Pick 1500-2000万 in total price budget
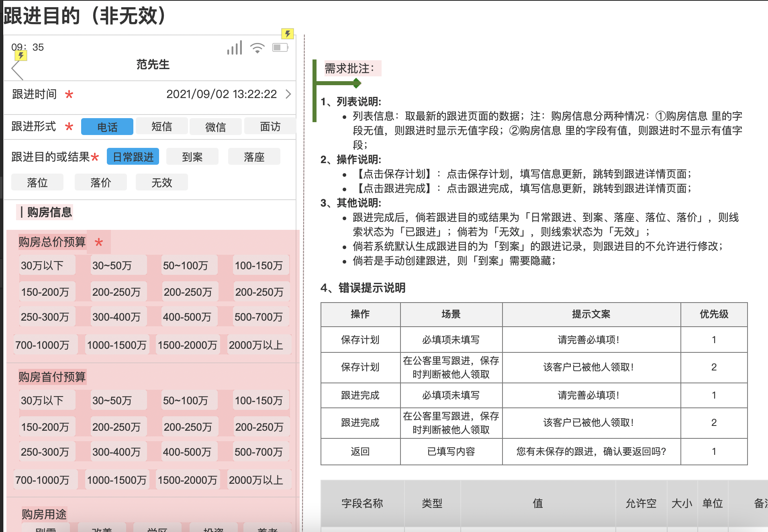The image size is (768, 532). (x=188, y=345)
